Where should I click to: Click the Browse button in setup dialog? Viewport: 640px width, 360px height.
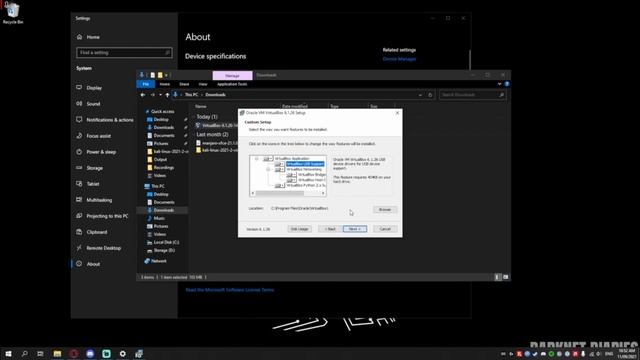click(x=384, y=209)
